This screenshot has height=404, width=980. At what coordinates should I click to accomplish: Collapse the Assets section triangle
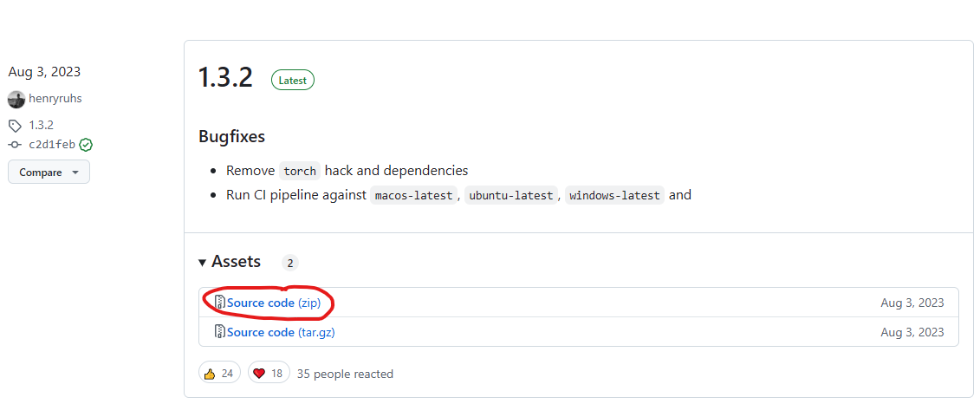click(x=203, y=262)
